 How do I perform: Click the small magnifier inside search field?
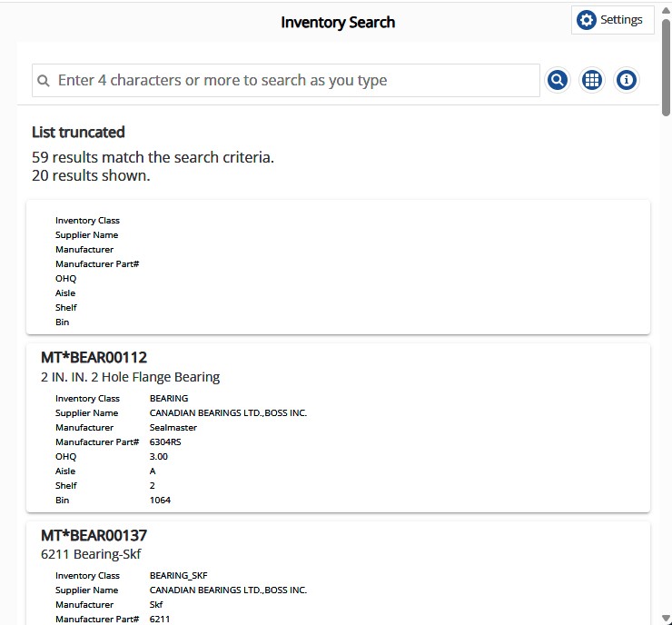click(x=44, y=81)
